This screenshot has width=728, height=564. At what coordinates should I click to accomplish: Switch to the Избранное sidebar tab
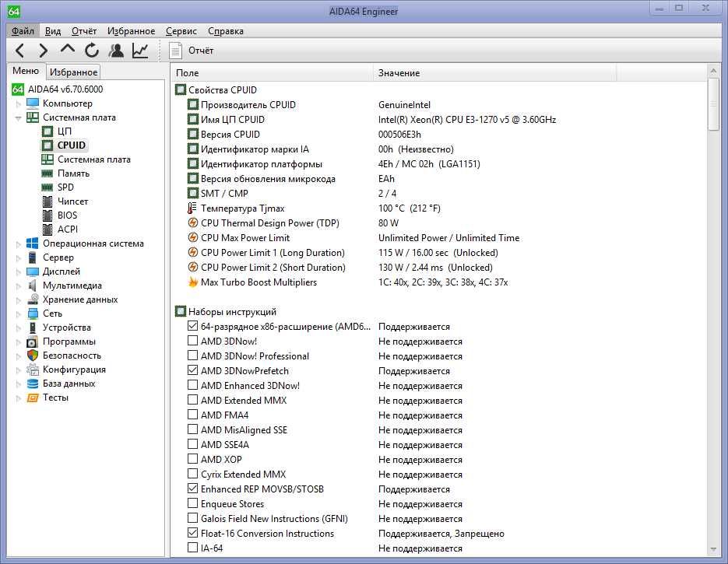click(74, 72)
